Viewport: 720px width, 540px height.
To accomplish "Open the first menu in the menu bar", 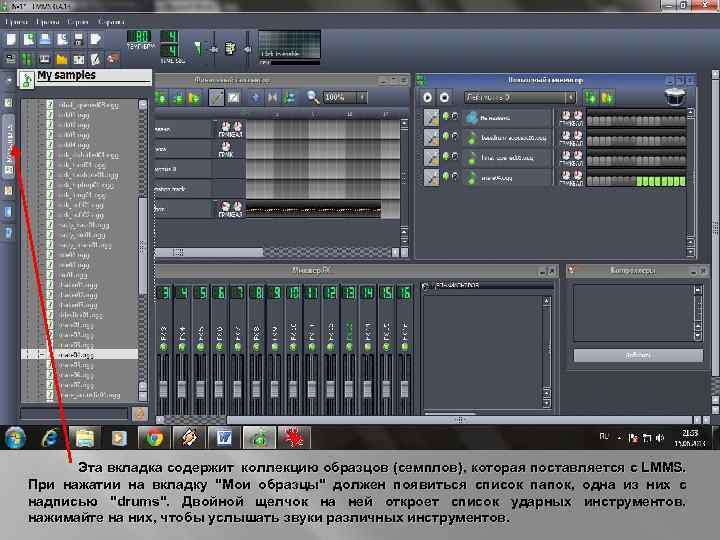I will [x=16, y=22].
